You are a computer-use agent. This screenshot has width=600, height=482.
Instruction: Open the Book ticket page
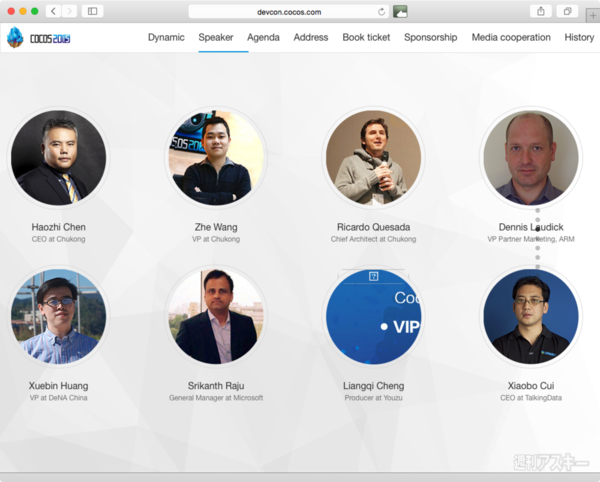coord(366,37)
